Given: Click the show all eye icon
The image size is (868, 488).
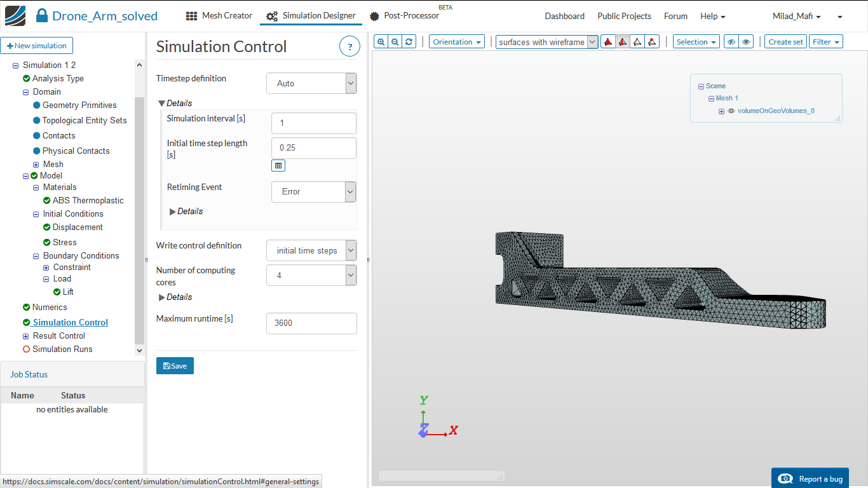Looking at the screenshot, I should pyautogui.click(x=746, y=42).
